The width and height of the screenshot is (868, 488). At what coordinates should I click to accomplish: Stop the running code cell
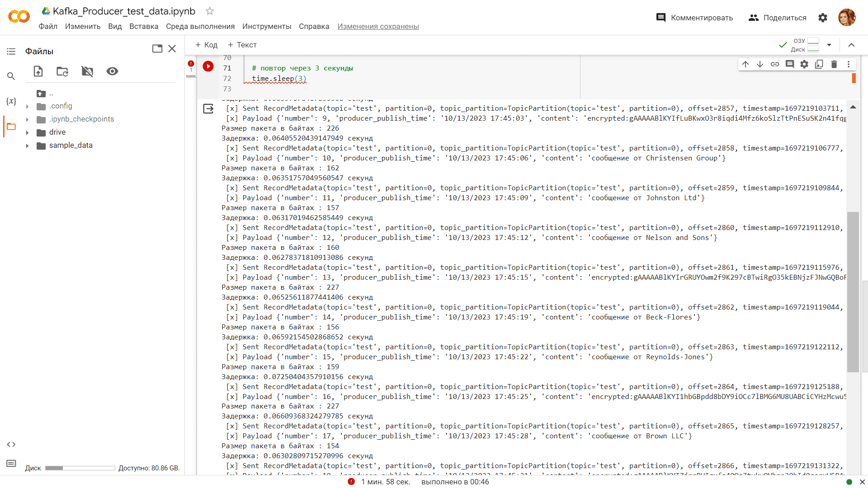[208, 66]
